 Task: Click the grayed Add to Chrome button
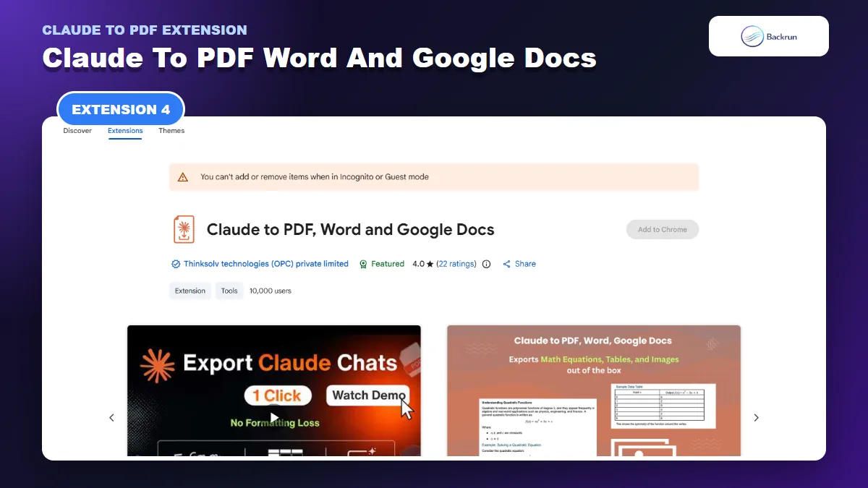click(x=663, y=230)
